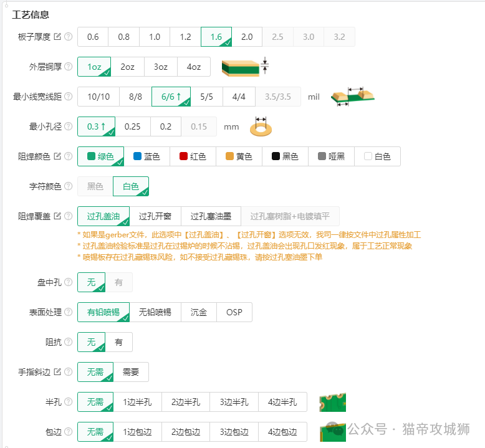Open help icon next to 盘中孔
Screen dimensions: 485x448
[x=68, y=282]
